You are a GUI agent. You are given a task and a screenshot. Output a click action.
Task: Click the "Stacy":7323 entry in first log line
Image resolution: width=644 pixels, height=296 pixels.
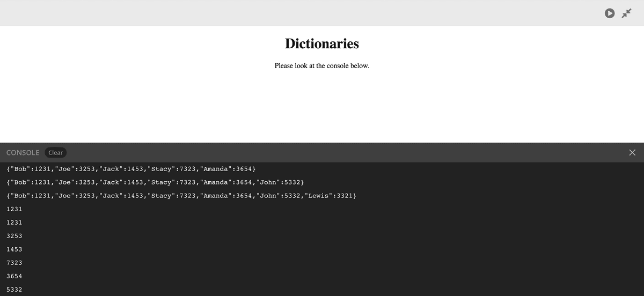click(x=170, y=169)
